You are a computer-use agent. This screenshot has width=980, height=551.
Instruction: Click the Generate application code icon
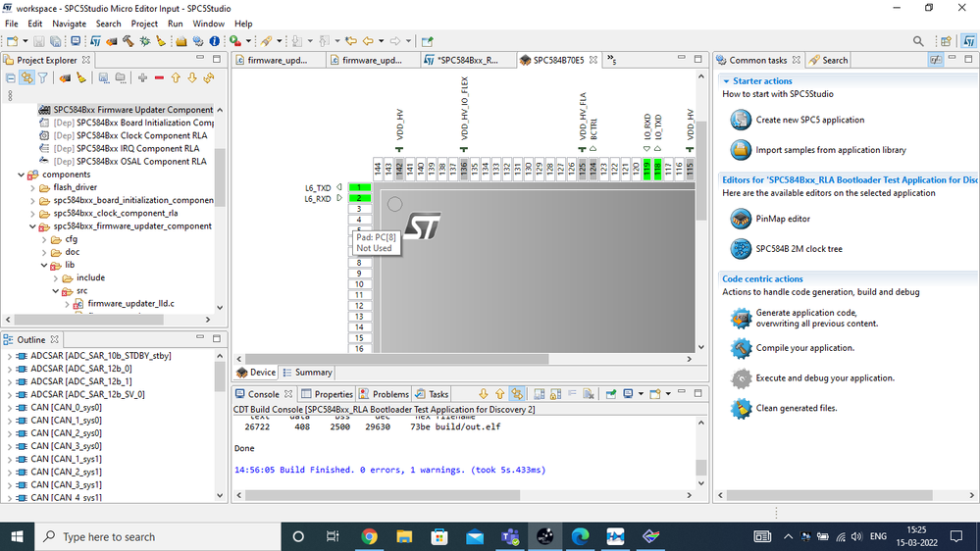coord(741,318)
